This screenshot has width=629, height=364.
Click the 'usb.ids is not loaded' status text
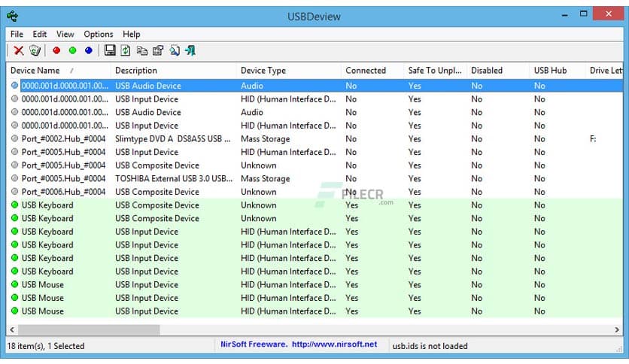pyautogui.click(x=430, y=346)
